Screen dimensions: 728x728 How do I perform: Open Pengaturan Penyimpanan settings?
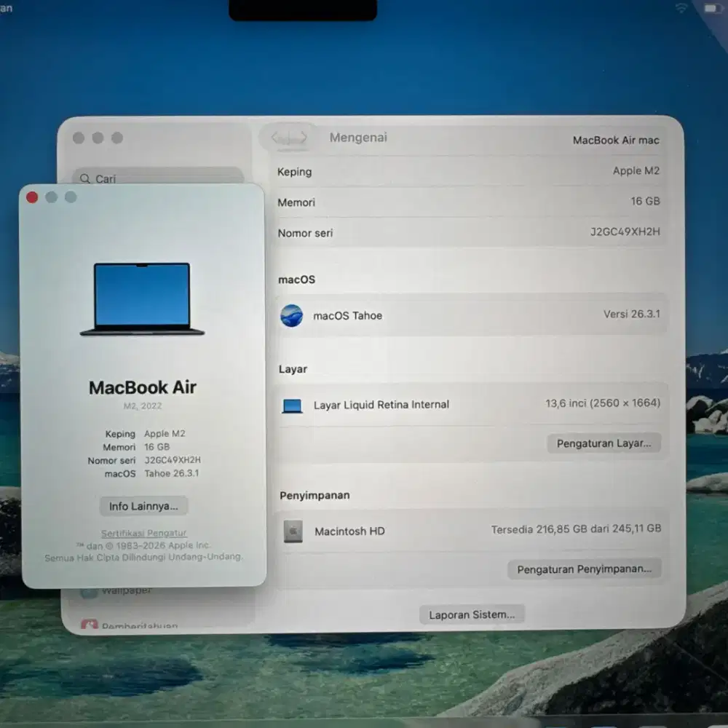pyautogui.click(x=584, y=569)
